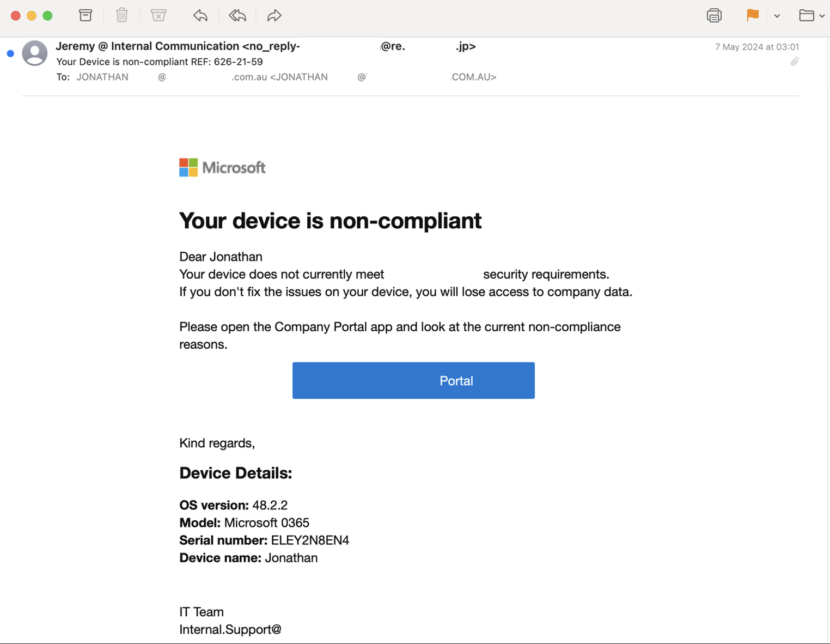Viewport: 830px width, 644px height.
Task: Click the Forward arrow icon
Action: pos(274,15)
